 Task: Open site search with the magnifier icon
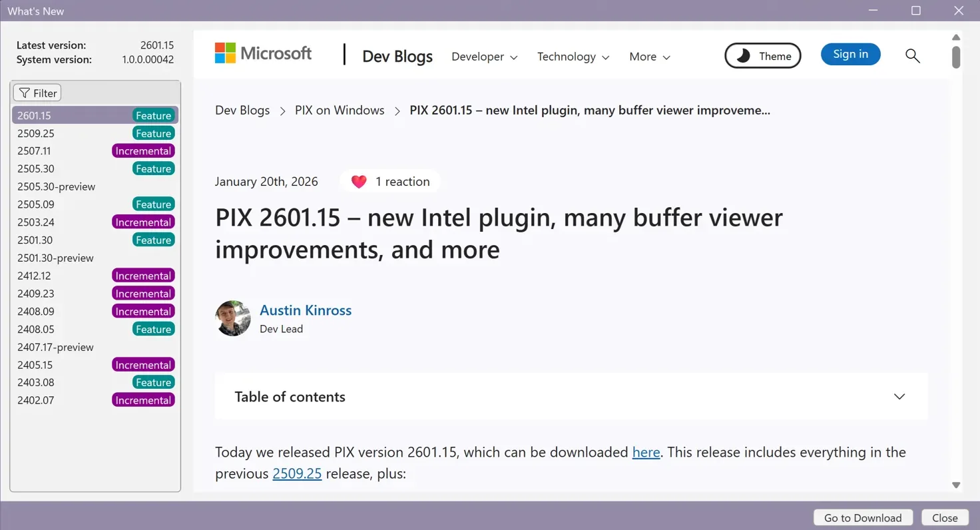coord(912,56)
